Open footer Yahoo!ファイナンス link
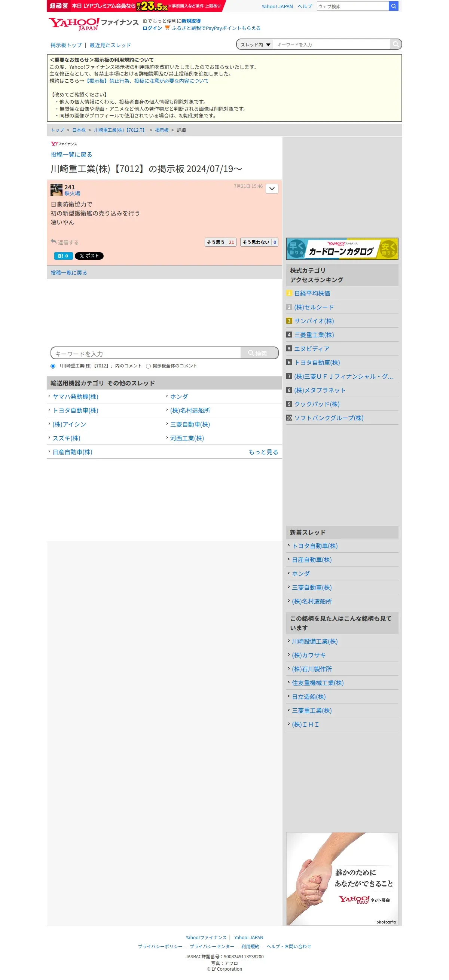Image resolution: width=449 pixels, height=980 pixels. tap(206, 937)
